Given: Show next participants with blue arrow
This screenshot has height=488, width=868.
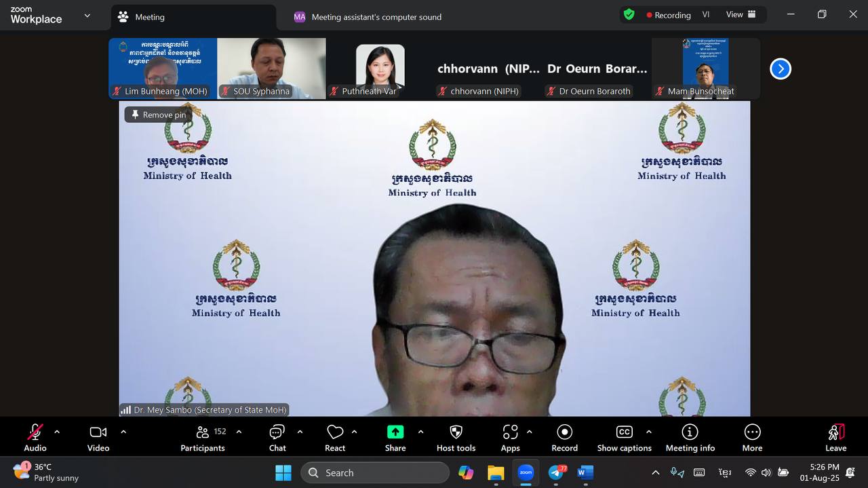Looking at the screenshot, I should (781, 69).
